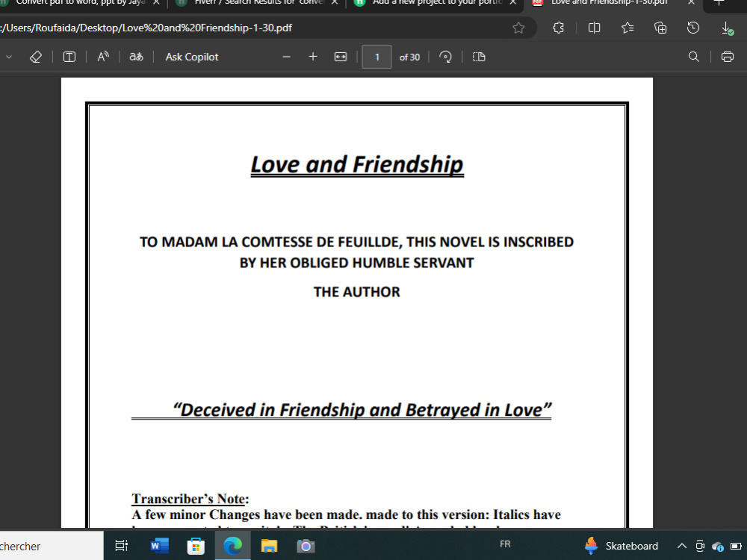The height and width of the screenshot is (560, 747).
Task: Open the Translate tool icon
Action: click(x=136, y=57)
